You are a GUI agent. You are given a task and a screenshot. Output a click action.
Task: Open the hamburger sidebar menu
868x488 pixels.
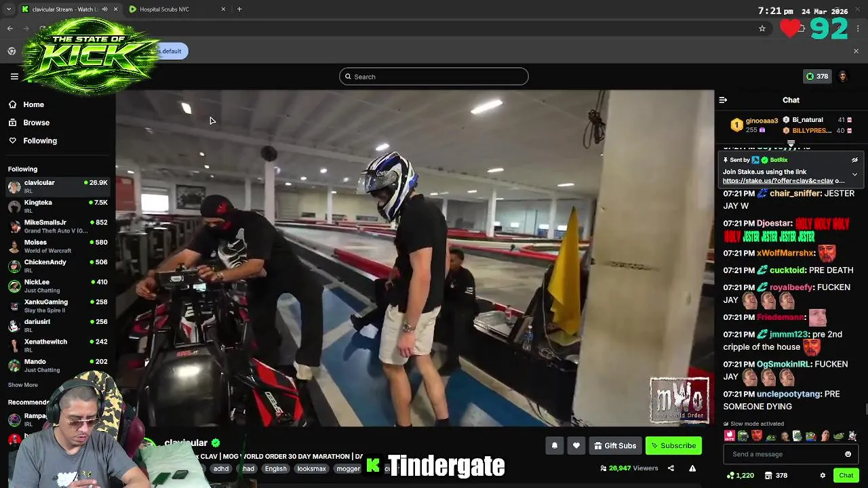coord(14,77)
